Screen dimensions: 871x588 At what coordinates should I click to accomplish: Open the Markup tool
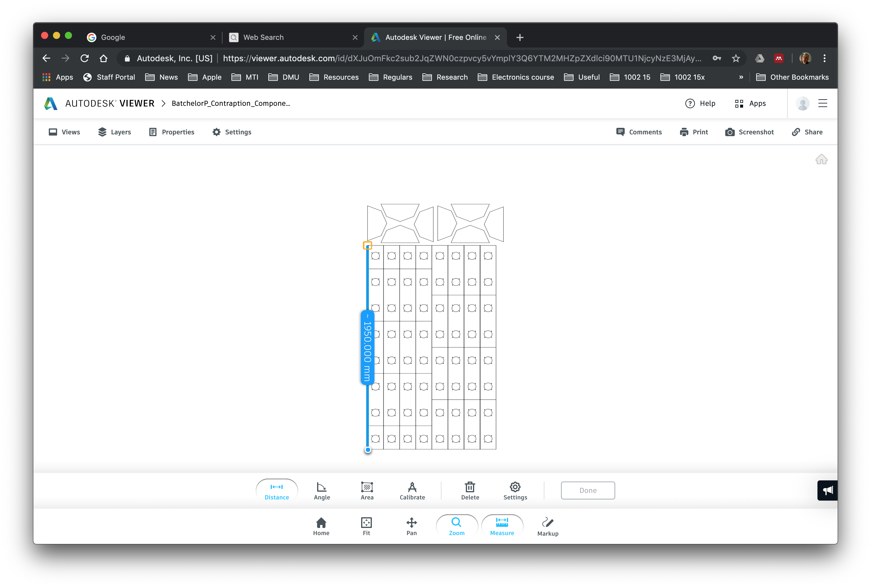point(548,526)
